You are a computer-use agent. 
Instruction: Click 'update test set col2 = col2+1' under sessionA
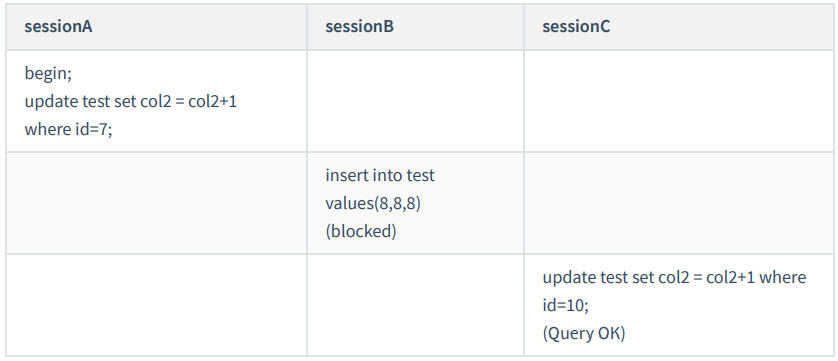(131, 101)
